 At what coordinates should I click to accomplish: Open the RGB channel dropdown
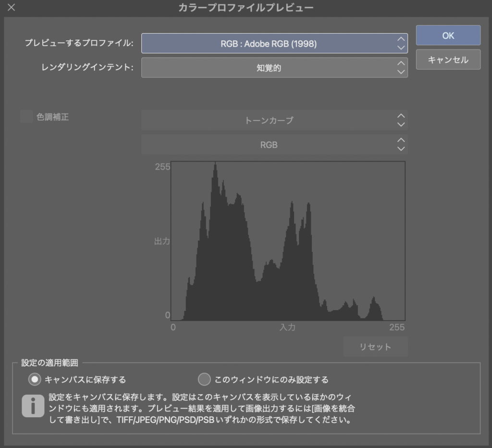[274, 144]
